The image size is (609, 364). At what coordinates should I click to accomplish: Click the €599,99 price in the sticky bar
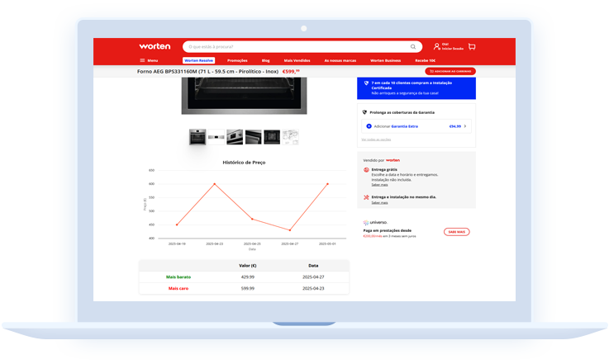(x=291, y=72)
